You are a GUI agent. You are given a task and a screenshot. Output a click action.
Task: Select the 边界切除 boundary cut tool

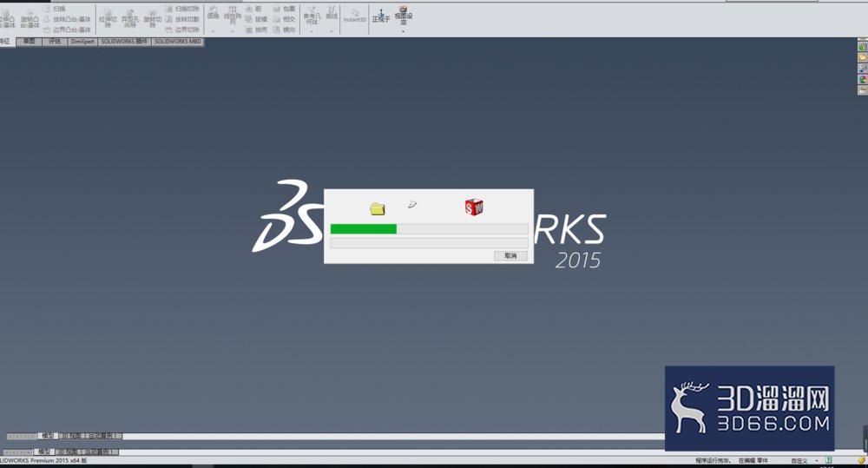tap(182, 30)
